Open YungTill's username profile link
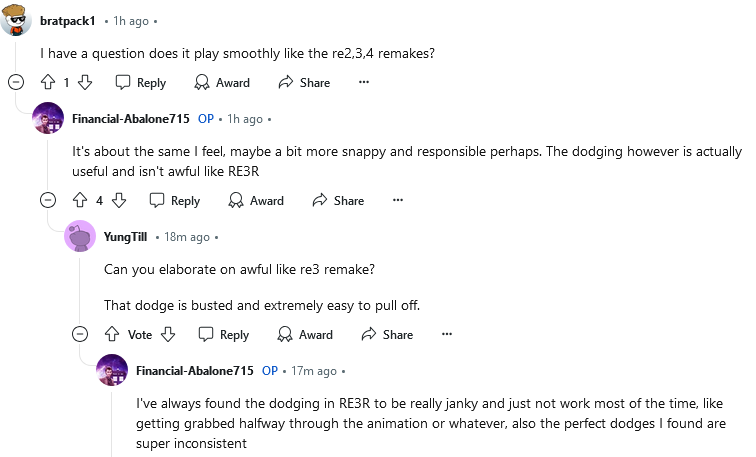The width and height of the screenshot is (756, 457). [x=125, y=237]
